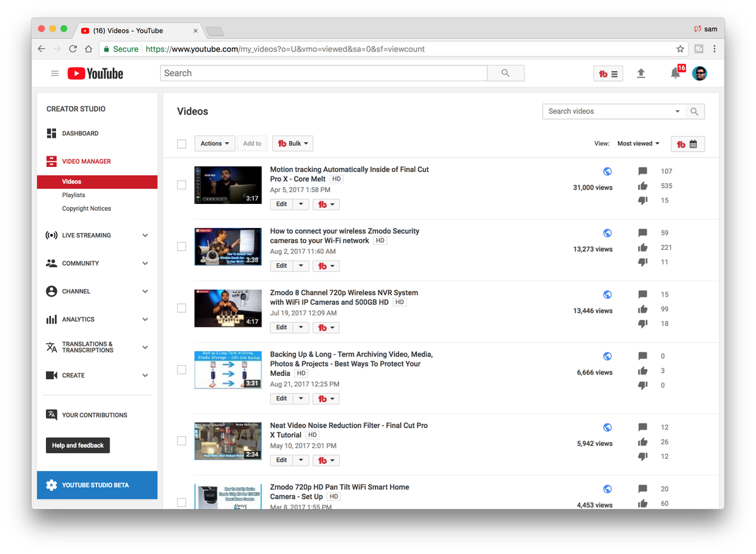The image size is (756, 554).
Task: Click Help and feedback button
Action: 77,445
